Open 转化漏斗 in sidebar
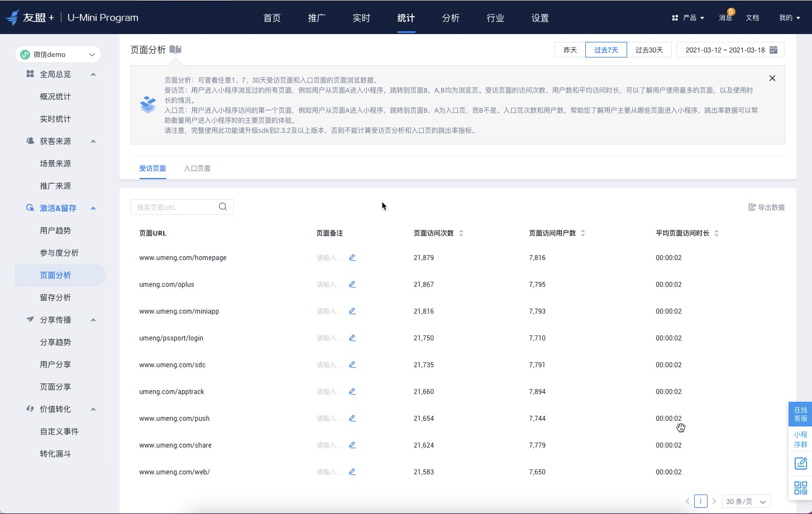This screenshot has width=812, height=514. coord(55,454)
